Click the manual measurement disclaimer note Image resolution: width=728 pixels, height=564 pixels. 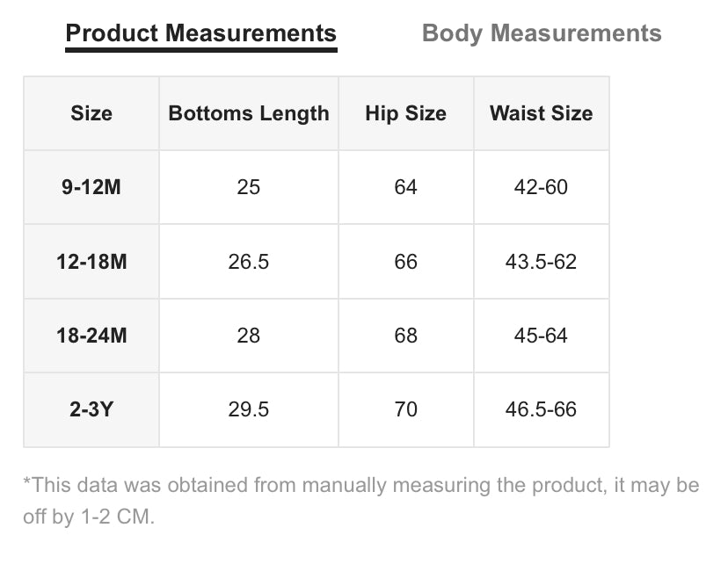click(x=360, y=501)
